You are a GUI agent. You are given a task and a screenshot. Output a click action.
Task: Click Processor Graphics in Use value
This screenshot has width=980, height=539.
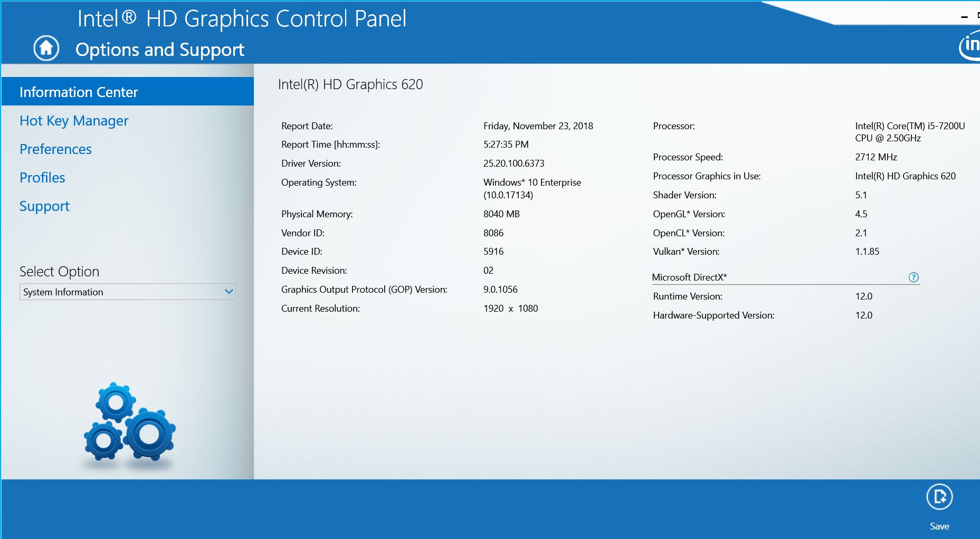pyautogui.click(x=905, y=176)
